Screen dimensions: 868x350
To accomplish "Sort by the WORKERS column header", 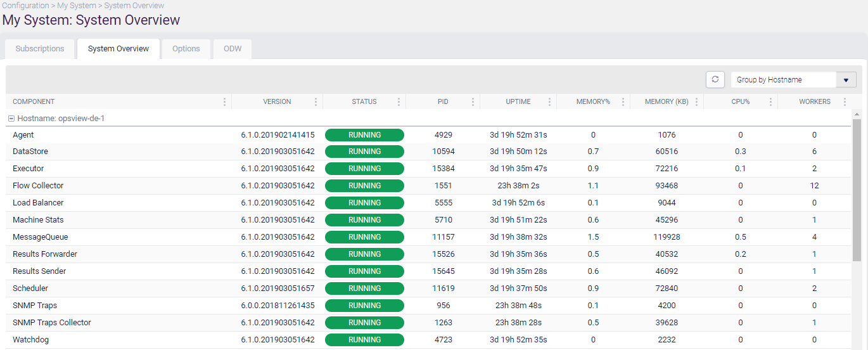I will point(815,101).
